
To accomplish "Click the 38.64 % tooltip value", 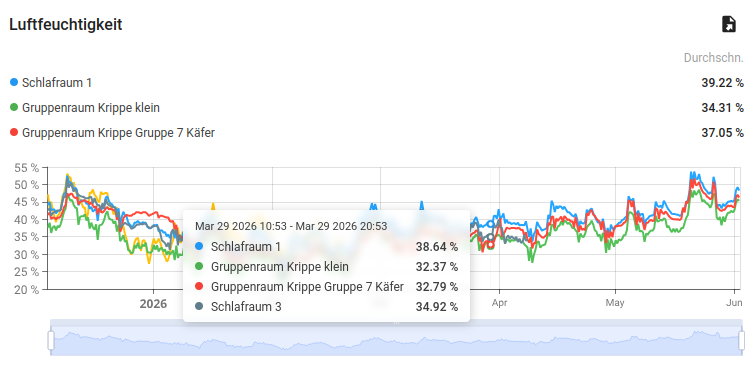I will [437, 247].
